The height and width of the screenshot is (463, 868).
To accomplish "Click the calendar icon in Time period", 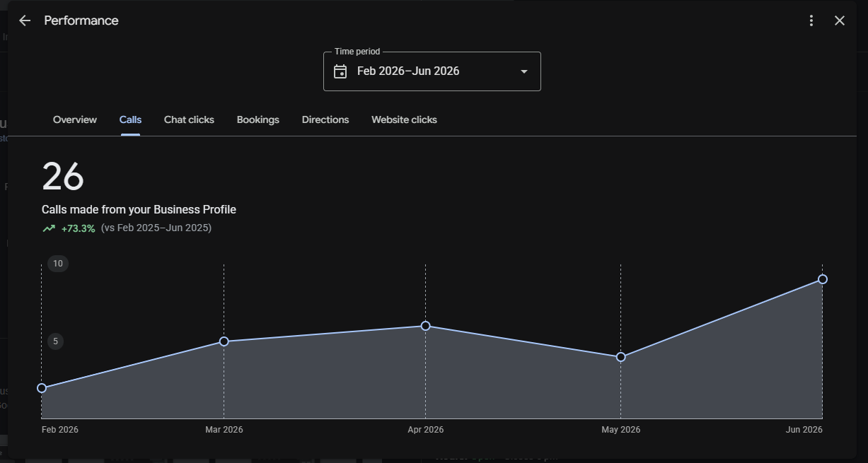I will [x=340, y=71].
